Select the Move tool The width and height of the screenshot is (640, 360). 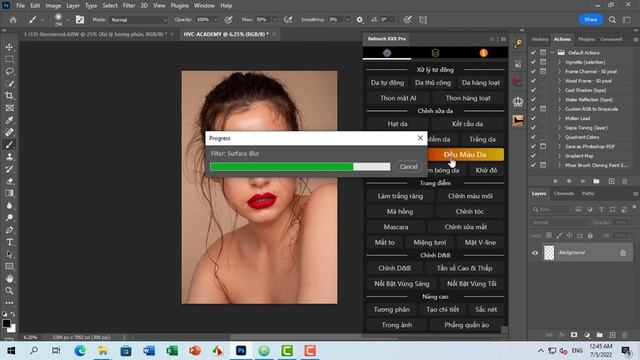9,47
